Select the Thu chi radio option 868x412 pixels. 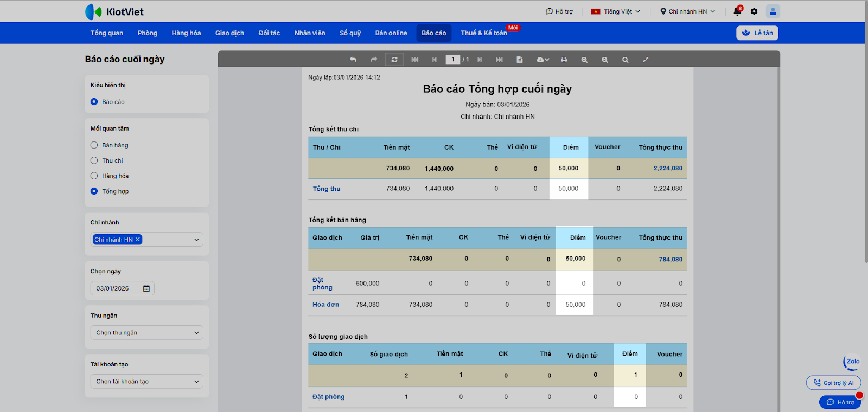coord(94,160)
